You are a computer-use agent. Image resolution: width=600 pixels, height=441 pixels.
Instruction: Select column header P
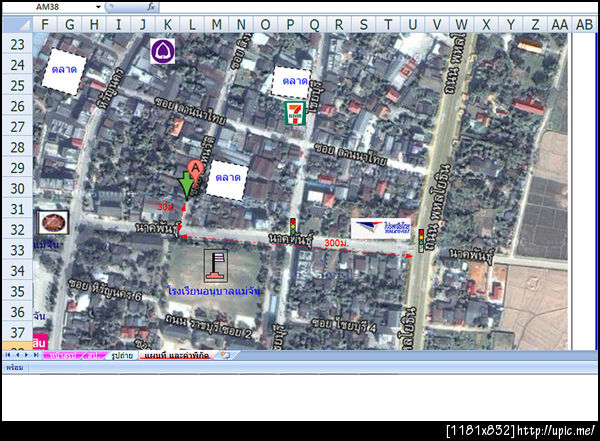290,24
